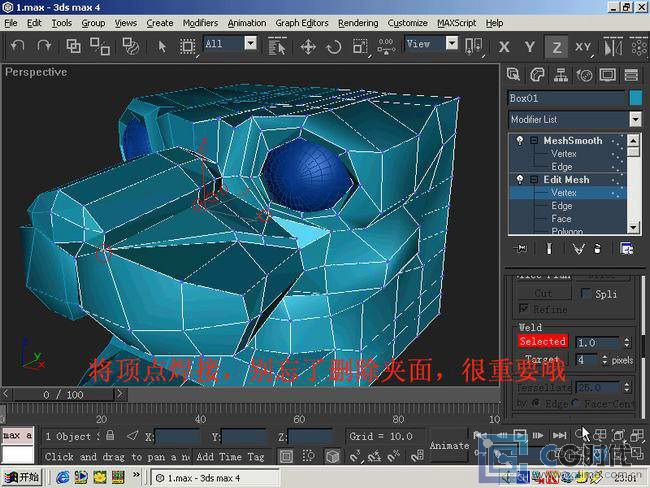Click the Cut button

tap(543, 293)
